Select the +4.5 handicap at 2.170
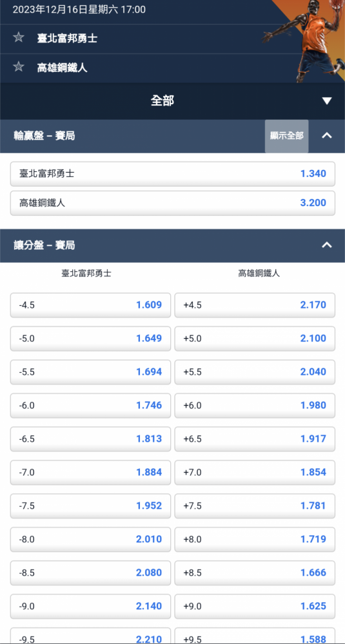Image resolution: width=345 pixels, height=644 pixels. click(255, 305)
